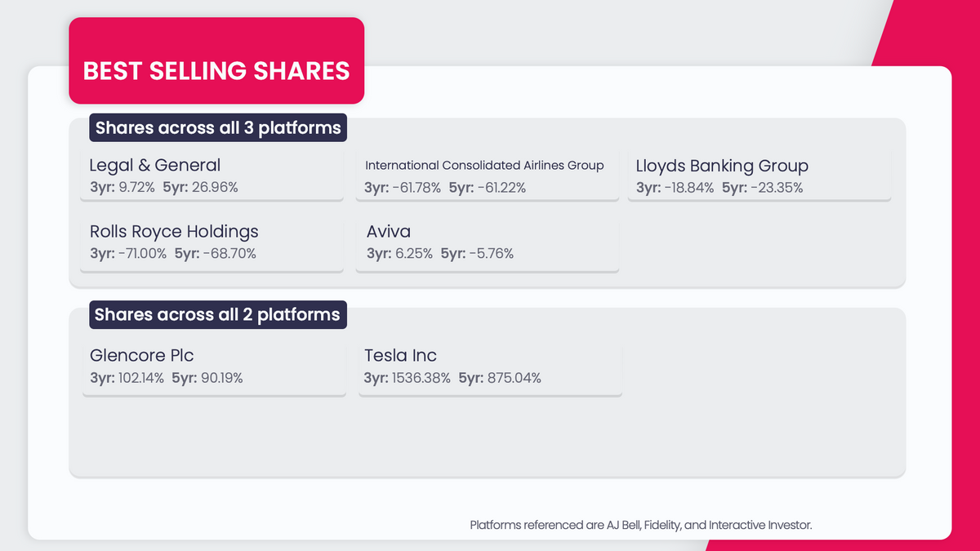The height and width of the screenshot is (551, 980).
Task: Click the International Consolidated Airlines Group card
Action: (x=487, y=176)
